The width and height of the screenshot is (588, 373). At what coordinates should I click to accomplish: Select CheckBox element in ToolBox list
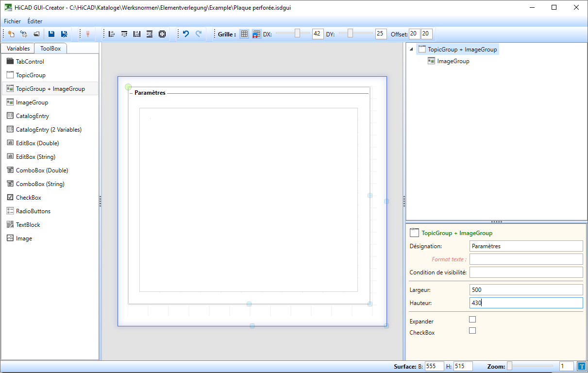coord(28,198)
